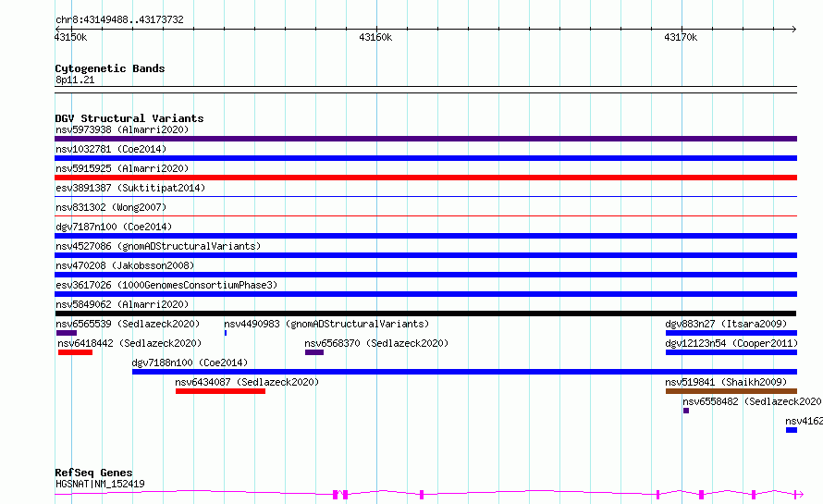
Task: Click the 43160k ruler position
Action: [x=375, y=37]
